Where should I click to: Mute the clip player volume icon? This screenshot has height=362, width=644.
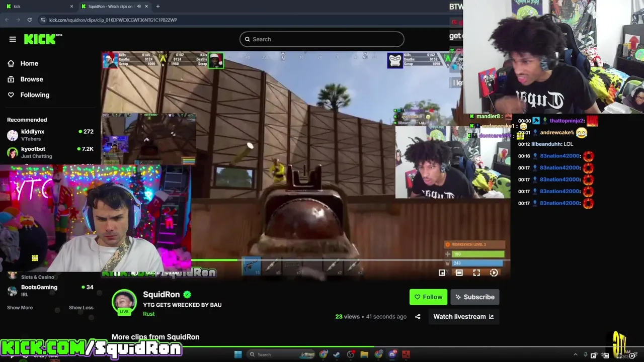pyautogui.click(x=134, y=273)
